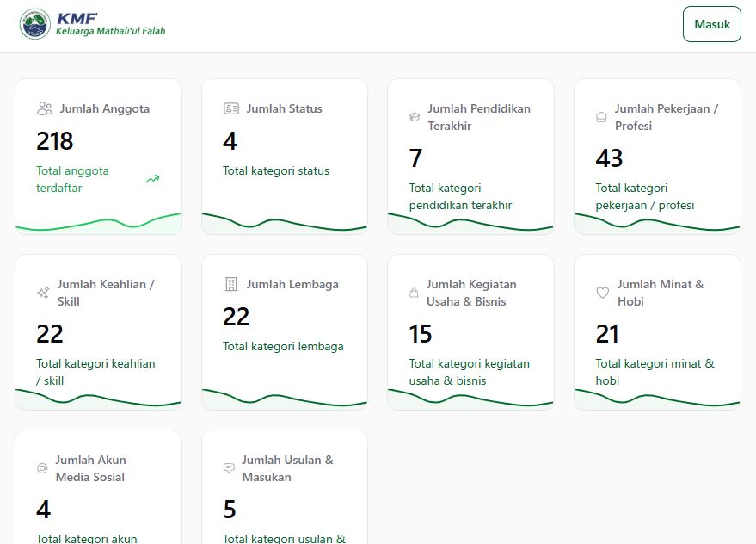
Task: Click 'Total kategori kegiatan usaha & bisnis' text
Action: click(x=469, y=372)
